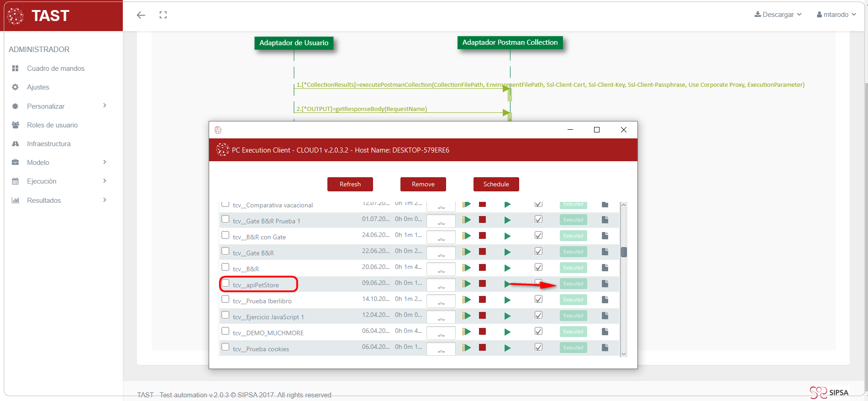Click yellow-bar step play icon for tcv__B&R

click(x=466, y=268)
